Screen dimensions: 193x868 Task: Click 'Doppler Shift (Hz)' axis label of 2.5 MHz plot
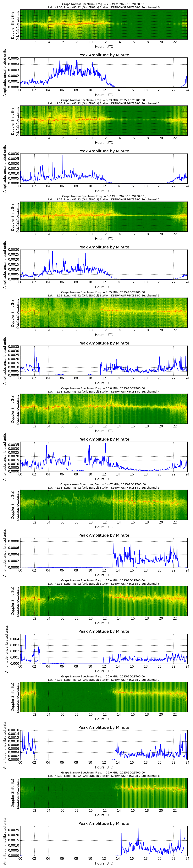[x=13, y=24]
